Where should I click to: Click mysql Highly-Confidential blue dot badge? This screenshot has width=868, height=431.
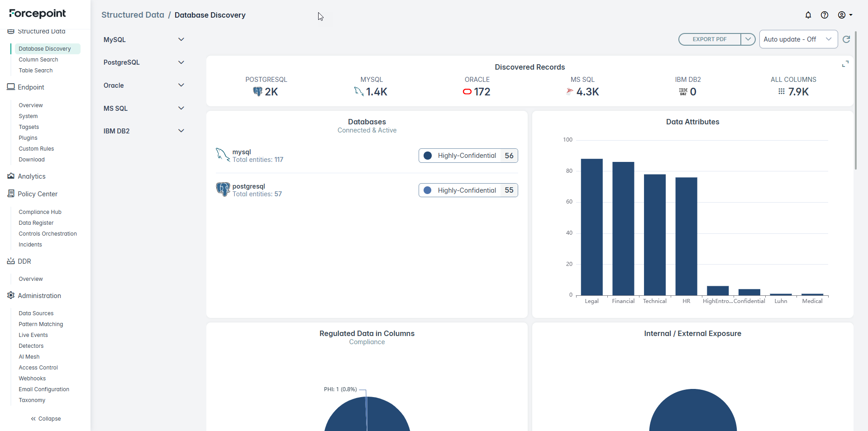point(428,156)
